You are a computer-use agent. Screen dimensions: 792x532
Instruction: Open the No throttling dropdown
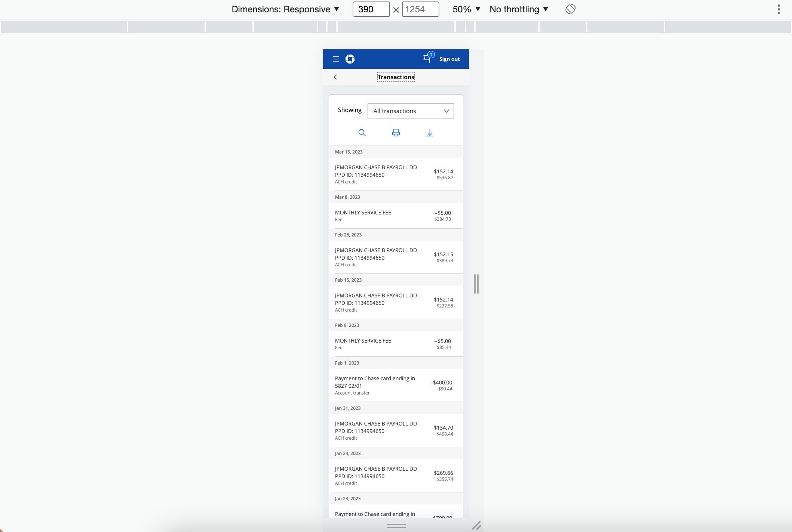[519, 9]
